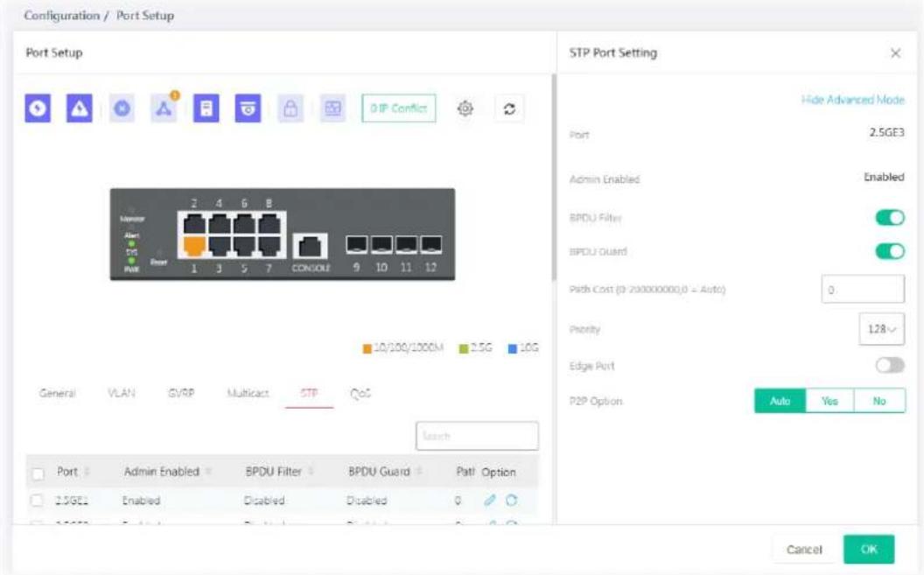The height and width of the screenshot is (575, 924).
Task: Click the faded circle X toolbar icon
Action: coord(122,109)
